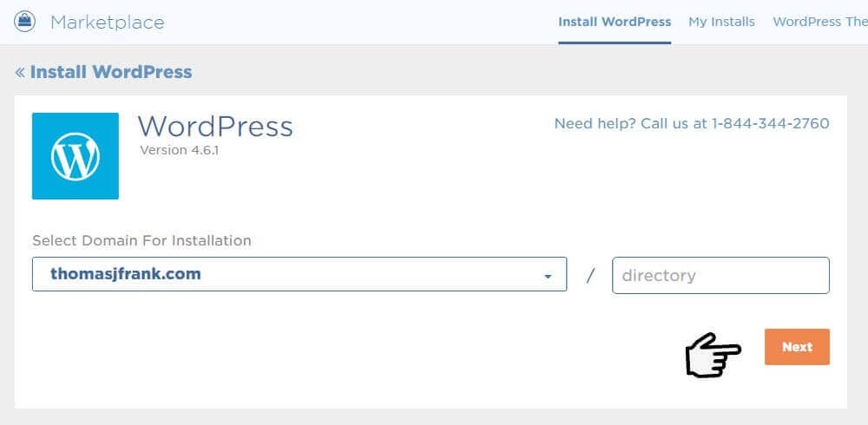
Task: Click the back double-chevron beside Install WordPress
Action: coord(20,73)
